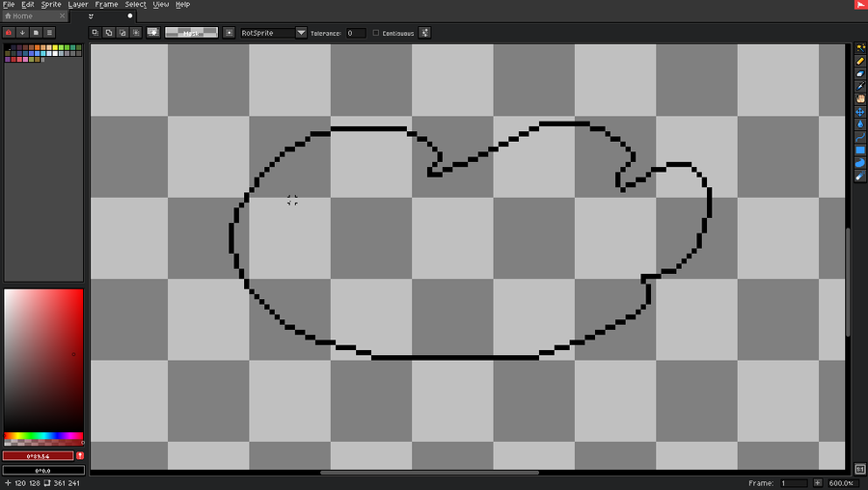Click the Tolerance input field
The height and width of the screenshot is (490, 868).
(x=356, y=33)
